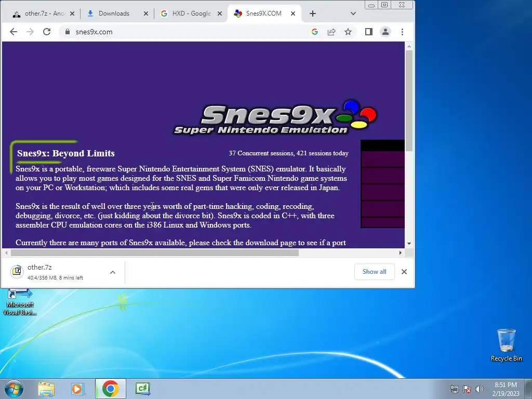Viewport: 532px width, 399px height.
Task: Click the share page icon
Action: 331,32
